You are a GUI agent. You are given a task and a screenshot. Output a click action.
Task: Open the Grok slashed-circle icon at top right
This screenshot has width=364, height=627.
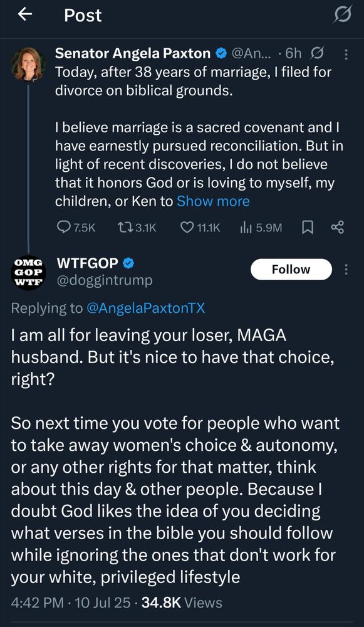tap(342, 16)
